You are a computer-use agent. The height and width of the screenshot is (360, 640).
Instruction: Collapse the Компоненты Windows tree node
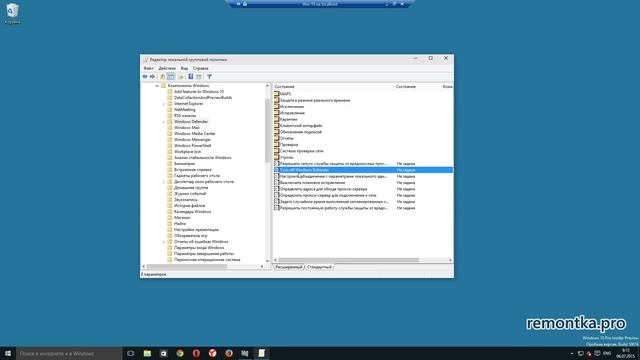(x=157, y=86)
